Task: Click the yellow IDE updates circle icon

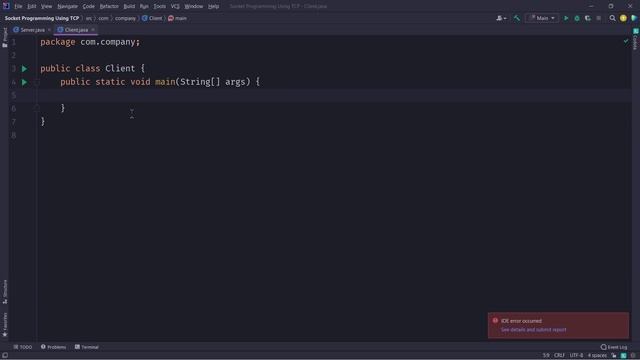Action: 623,18
